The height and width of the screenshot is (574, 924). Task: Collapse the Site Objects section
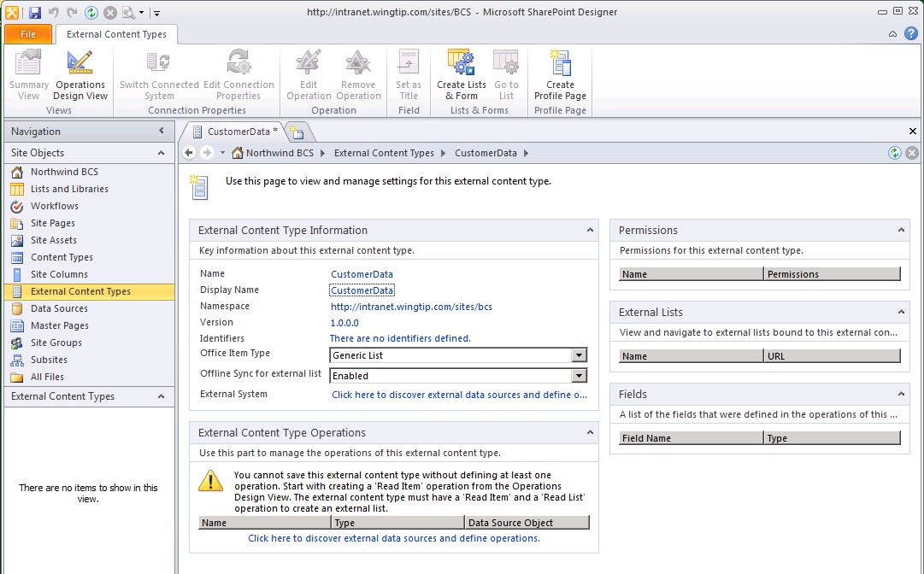(161, 153)
